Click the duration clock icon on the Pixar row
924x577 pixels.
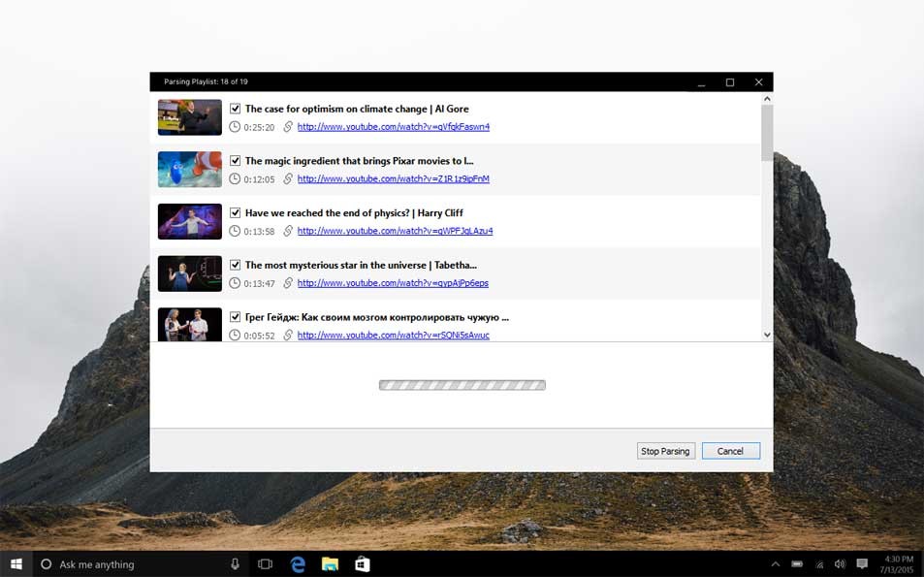pos(233,178)
